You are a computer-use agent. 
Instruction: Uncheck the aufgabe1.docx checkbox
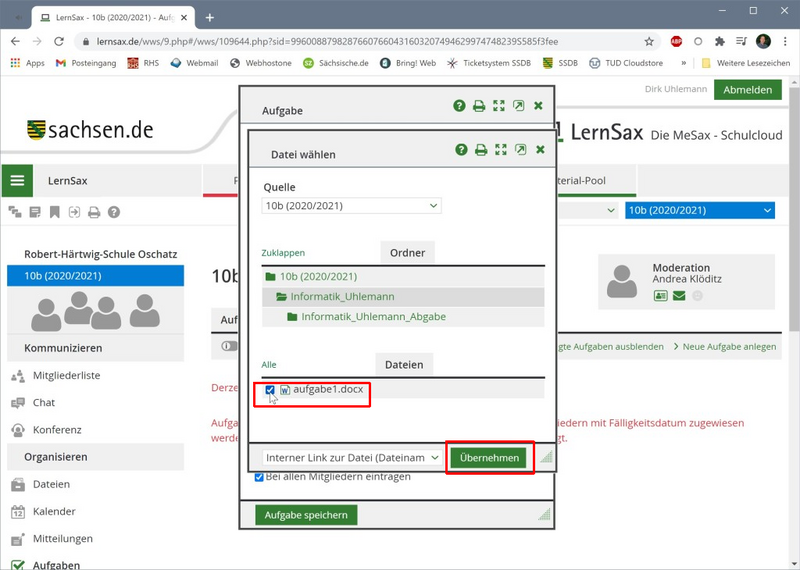coord(270,390)
